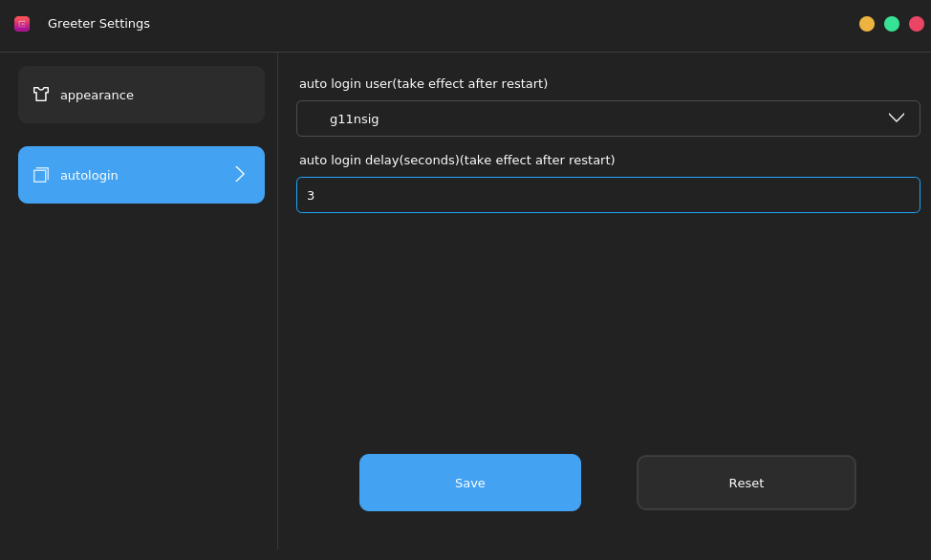Click the window icon beside autologin label

click(39, 175)
